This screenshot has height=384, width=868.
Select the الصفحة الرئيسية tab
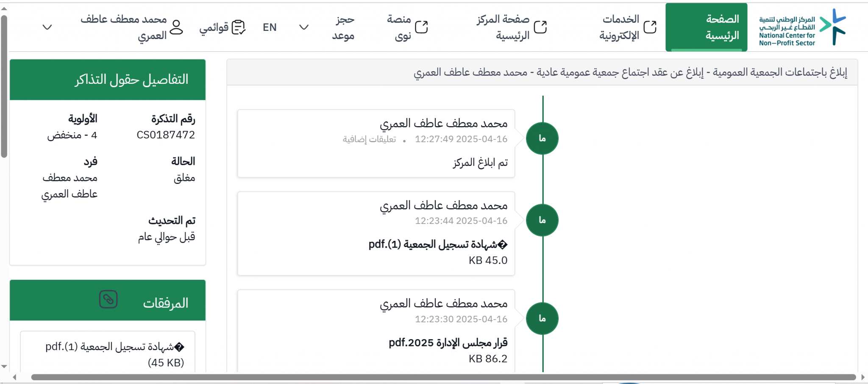(x=706, y=27)
